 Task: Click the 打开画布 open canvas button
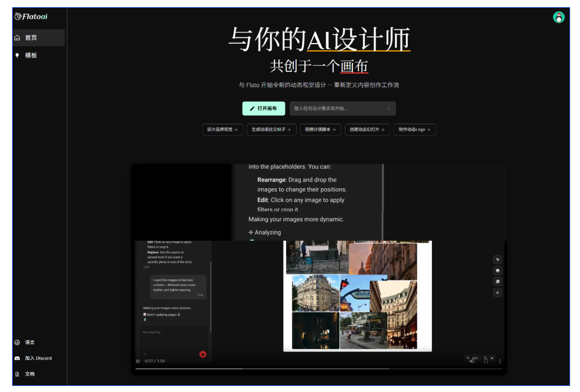pos(263,109)
